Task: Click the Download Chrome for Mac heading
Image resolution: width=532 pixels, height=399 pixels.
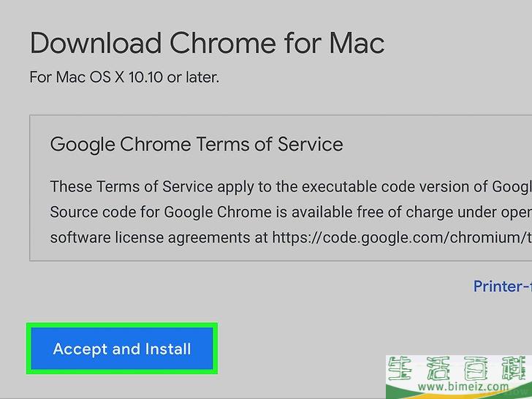Action: tap(207, 43)
